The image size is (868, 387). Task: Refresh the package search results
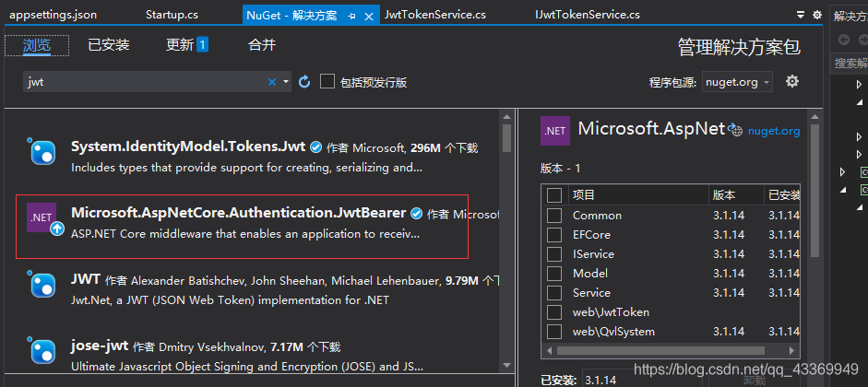tap(303, 82)
